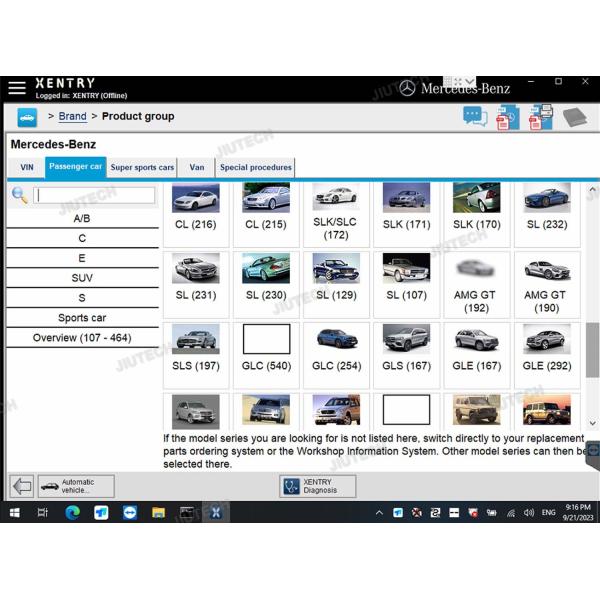
Task: Click the PDF printer icon in toolbar
Action: click(x=541, y=116)
